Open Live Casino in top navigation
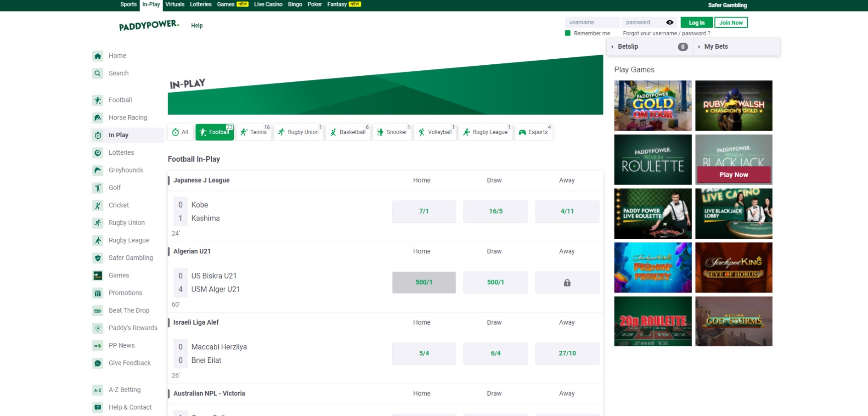The width and height of the screenshot is (868, 416). pos(268,5)
